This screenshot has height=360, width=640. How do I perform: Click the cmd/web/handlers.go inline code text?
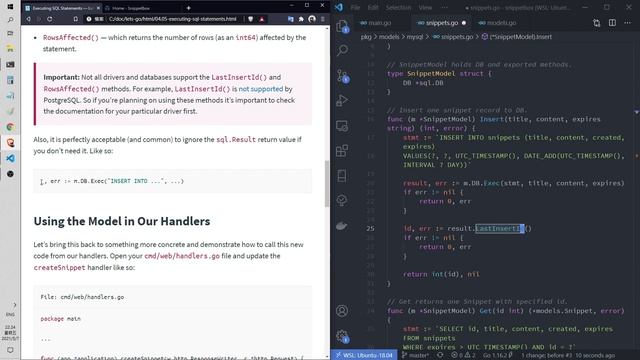pos(182,256)
